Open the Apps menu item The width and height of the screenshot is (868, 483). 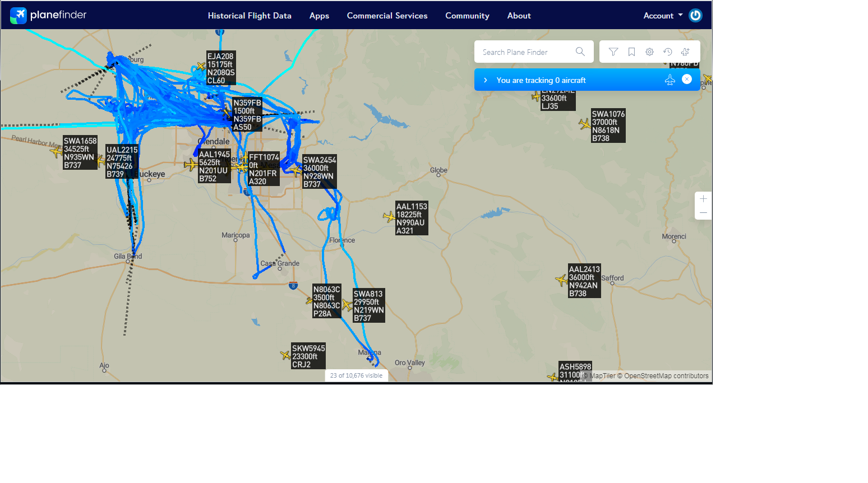(x=319, y=16)
